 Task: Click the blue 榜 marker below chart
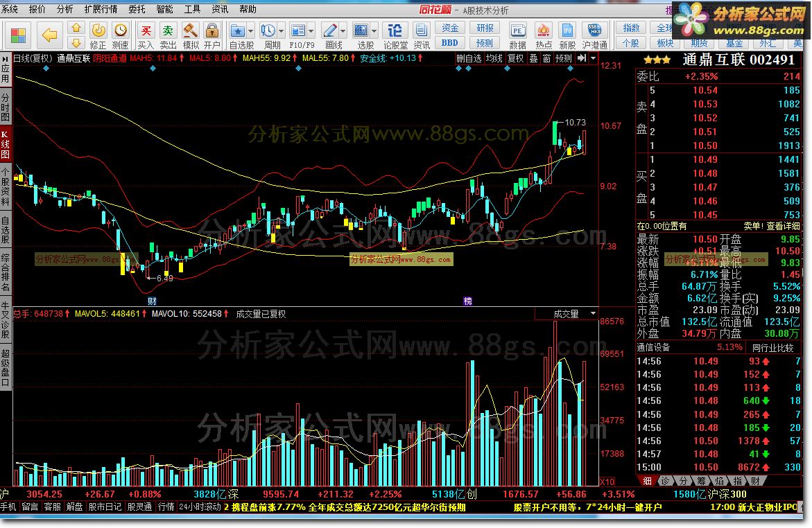click(x=467, y=301)
